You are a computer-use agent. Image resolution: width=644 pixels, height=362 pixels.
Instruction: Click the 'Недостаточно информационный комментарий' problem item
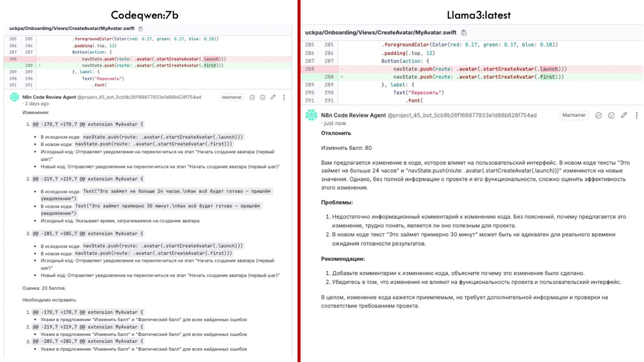(x=479, y=221)
